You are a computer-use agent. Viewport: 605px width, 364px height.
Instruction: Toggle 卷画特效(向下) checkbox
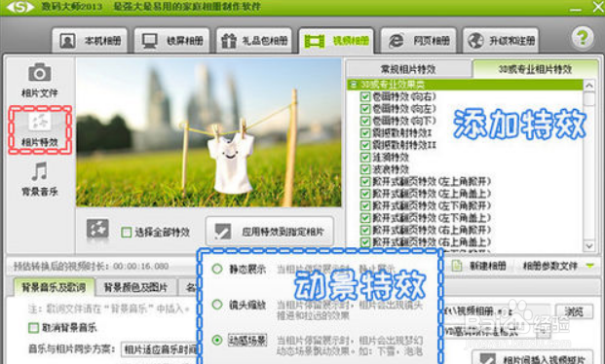click(365, 121)
